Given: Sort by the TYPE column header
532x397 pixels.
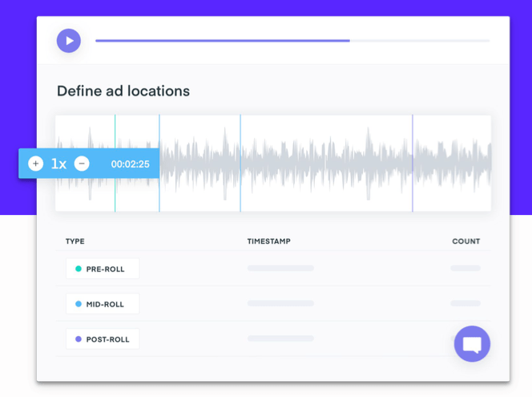Looking at the screenshot, I should pos(75,241).
